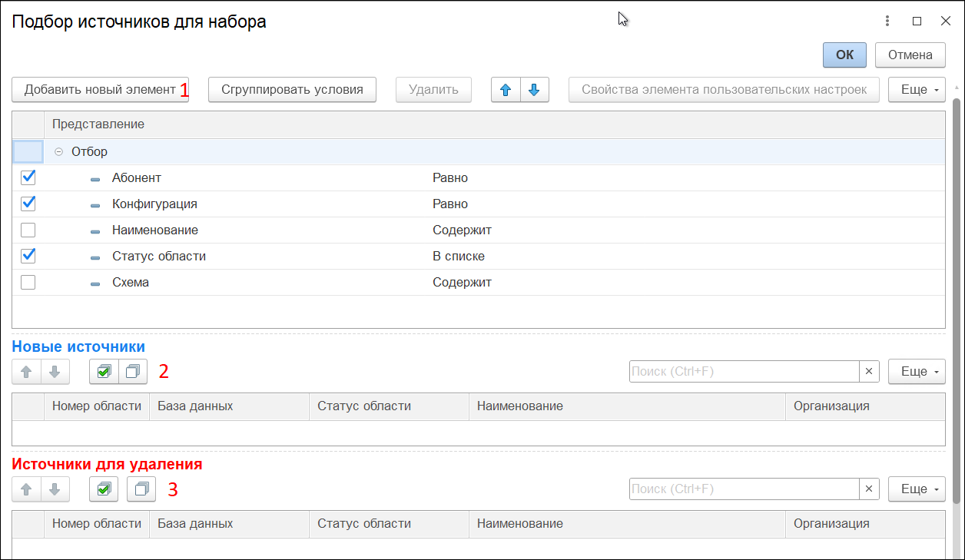Image resolution: width=965 pixels, height=560 pixels.
Task: Click Свойства элемента пользовательских настроек button
Action: click(x=725, y=90)
